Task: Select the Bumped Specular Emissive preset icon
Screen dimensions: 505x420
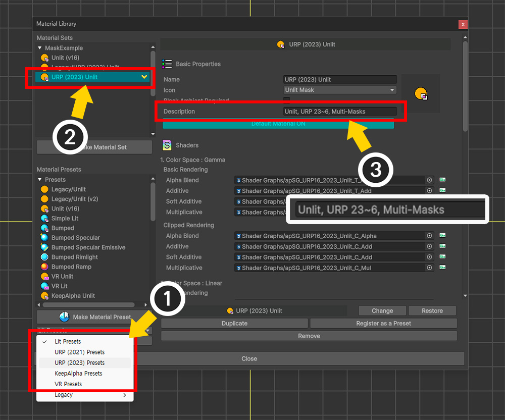Action: pos(44,247)
